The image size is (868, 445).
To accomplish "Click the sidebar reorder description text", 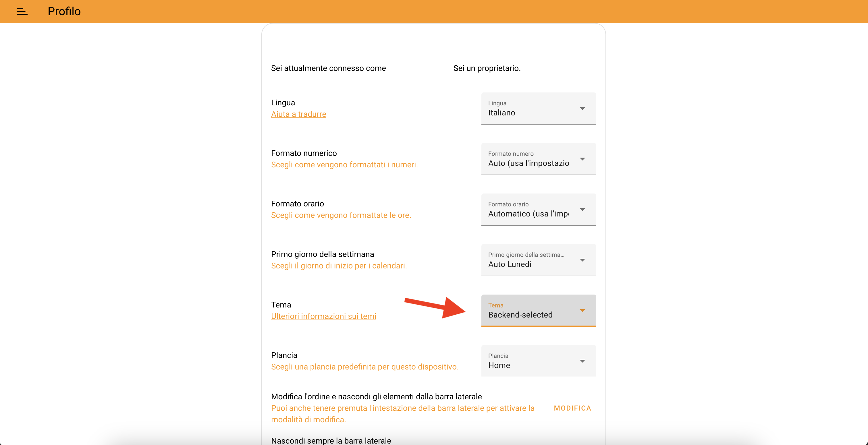I will 403,414.
